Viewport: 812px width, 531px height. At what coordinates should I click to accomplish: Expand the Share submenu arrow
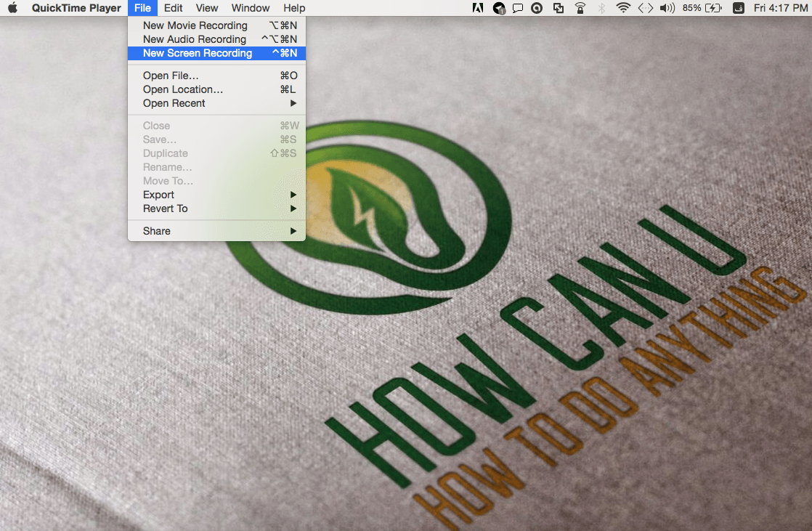tap(293, 231)
